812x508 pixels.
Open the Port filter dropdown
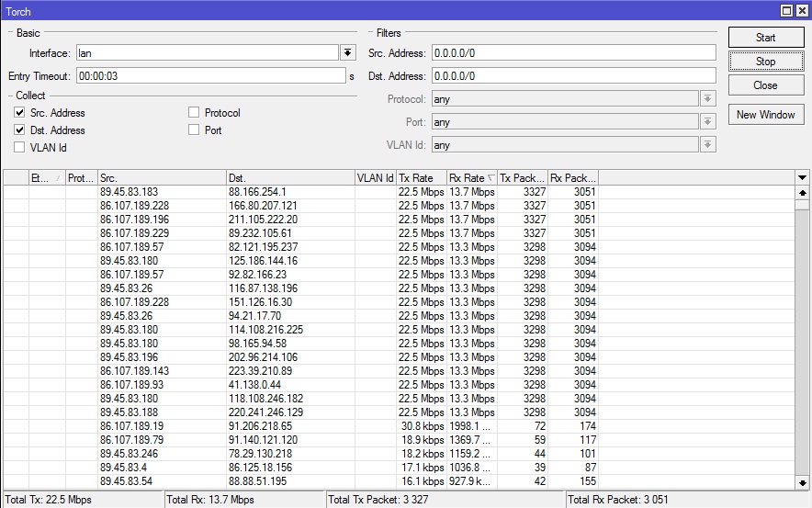707,122
